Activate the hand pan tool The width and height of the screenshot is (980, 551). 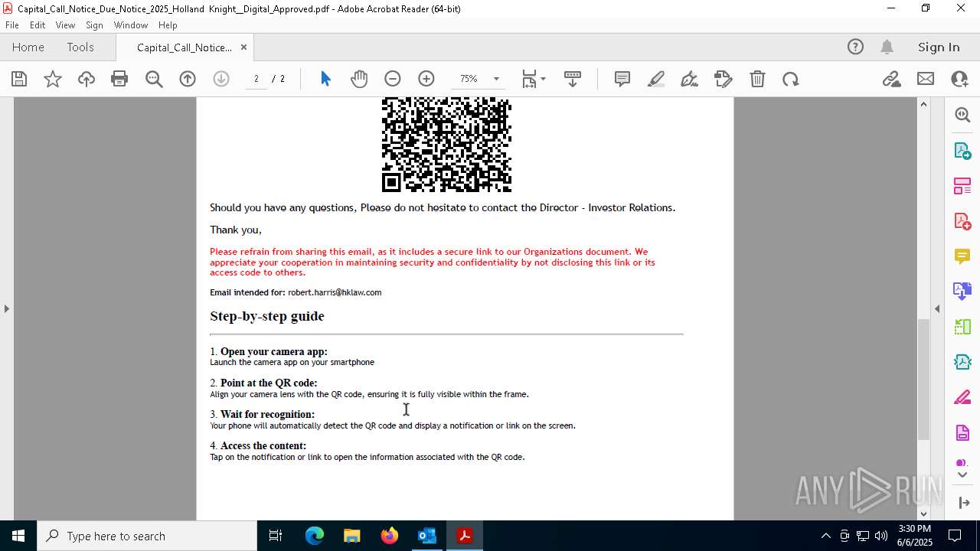pyautogui.click(x=359, y=79)
